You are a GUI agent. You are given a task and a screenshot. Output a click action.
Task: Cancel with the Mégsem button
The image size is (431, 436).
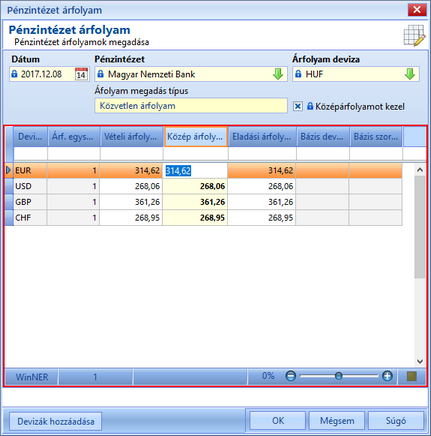point(337,421)
